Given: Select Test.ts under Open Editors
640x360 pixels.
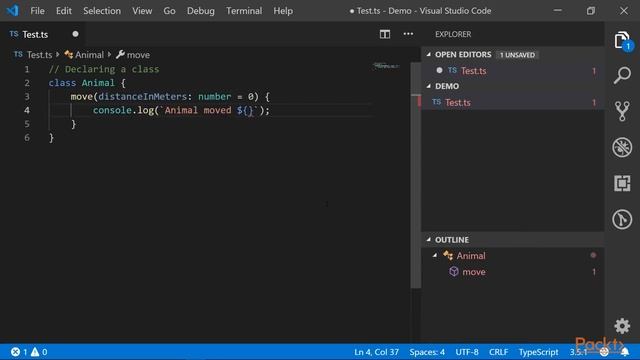Looking at the screenshot, I should click(513, 70).
